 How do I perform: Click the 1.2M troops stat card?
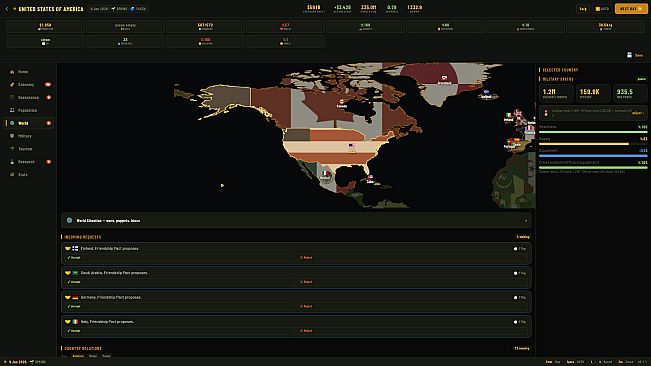[556, 93]
